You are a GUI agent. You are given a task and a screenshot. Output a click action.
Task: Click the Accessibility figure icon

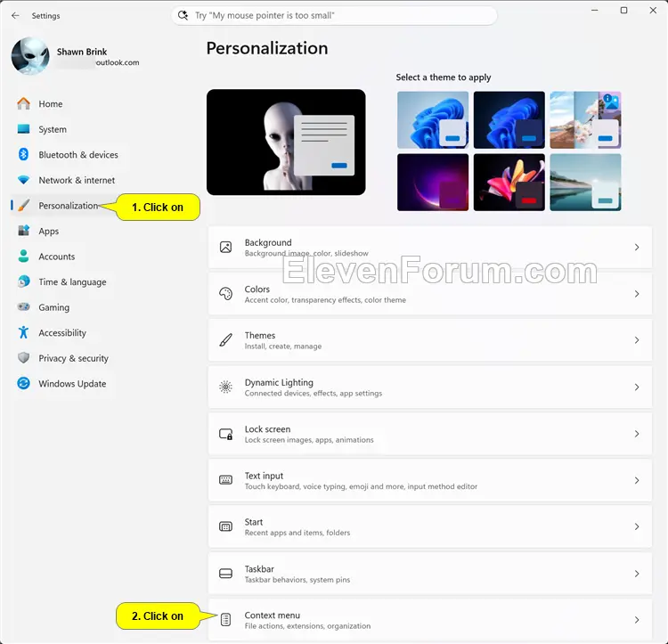[23, 332]
